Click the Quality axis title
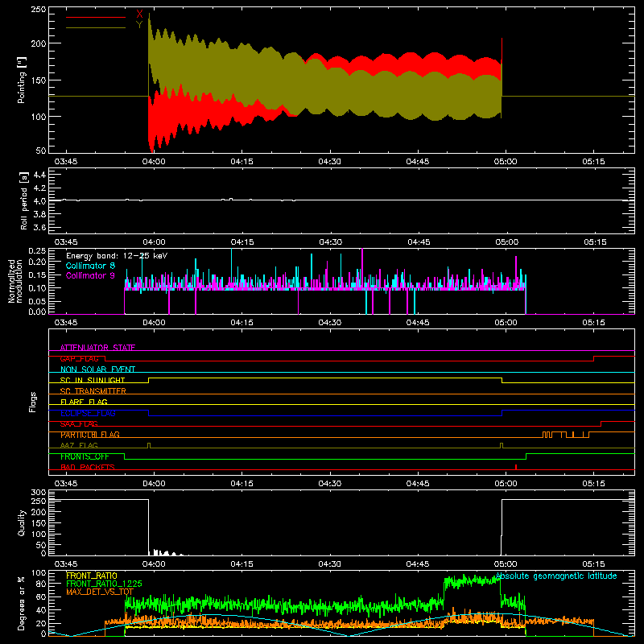The image size is (644, 644). click(x=22, y=522)
